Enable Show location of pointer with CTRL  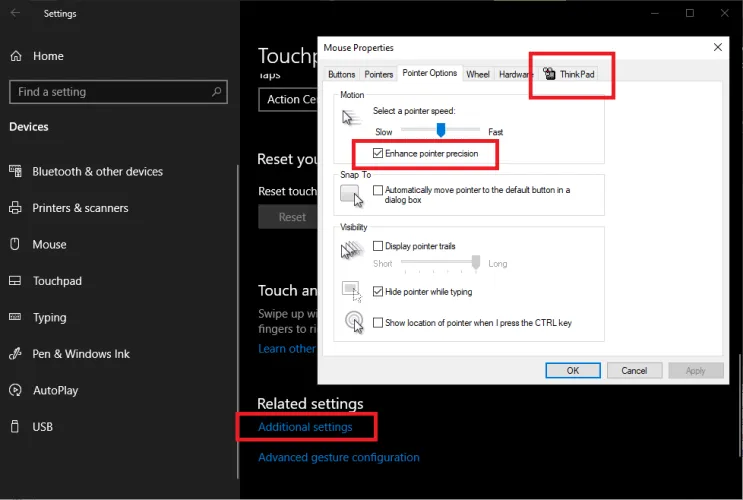point(378,323)
